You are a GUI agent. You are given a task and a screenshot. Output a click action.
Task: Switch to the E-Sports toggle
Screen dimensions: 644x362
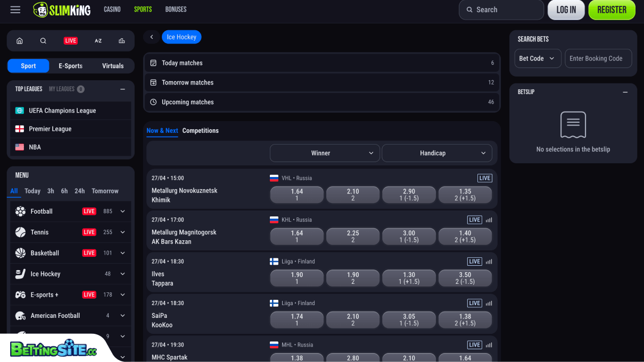tap(70, 65)
